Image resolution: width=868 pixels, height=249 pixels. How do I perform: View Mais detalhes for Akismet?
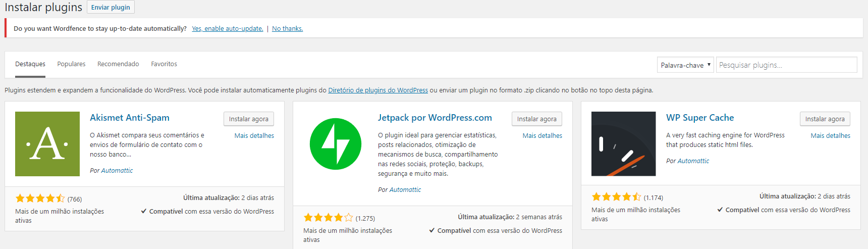[x=254, y=136]
